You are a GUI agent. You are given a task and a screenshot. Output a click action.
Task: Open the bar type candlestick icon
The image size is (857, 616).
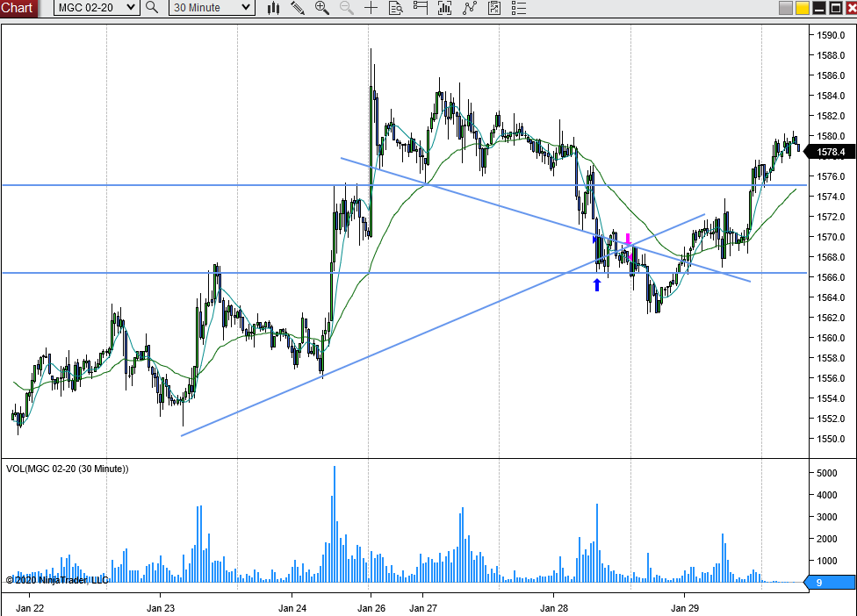point(273,8)
